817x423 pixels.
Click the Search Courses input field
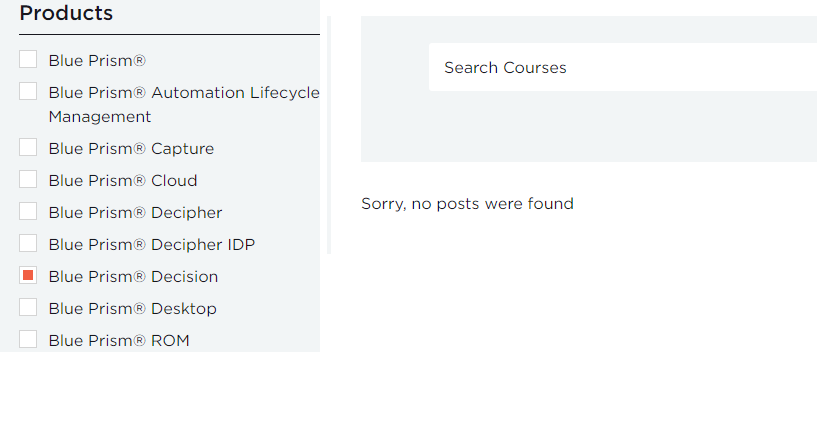(x=622, y=67)
